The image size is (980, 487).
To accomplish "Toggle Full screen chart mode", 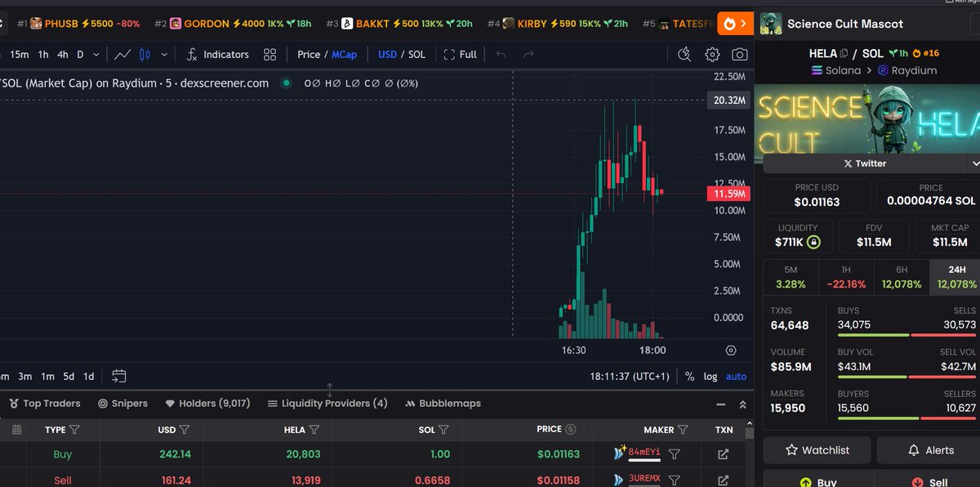I will (461, 55).
